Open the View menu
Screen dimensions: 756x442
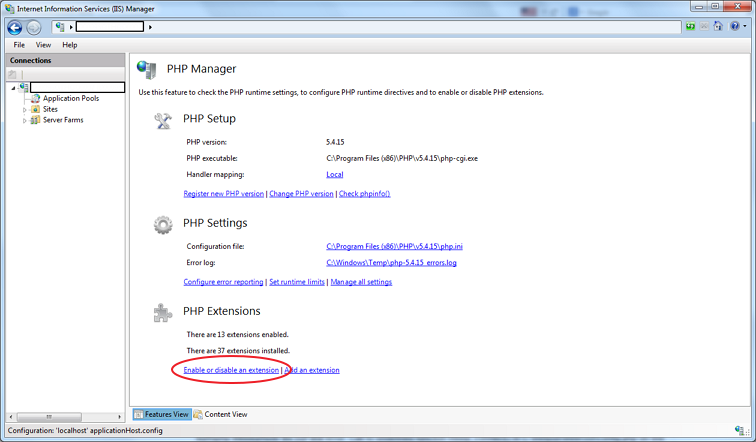(x=43, y=45)
